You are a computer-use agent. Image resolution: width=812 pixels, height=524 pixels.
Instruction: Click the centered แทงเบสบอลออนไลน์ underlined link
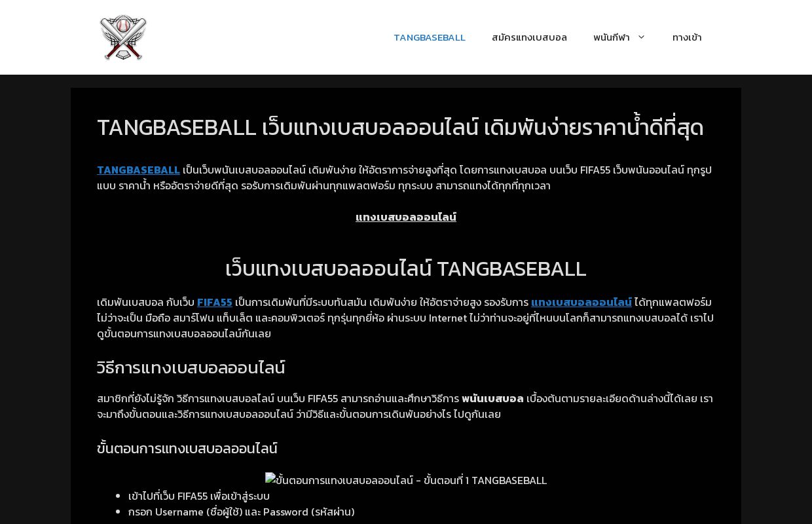(406, 217)
